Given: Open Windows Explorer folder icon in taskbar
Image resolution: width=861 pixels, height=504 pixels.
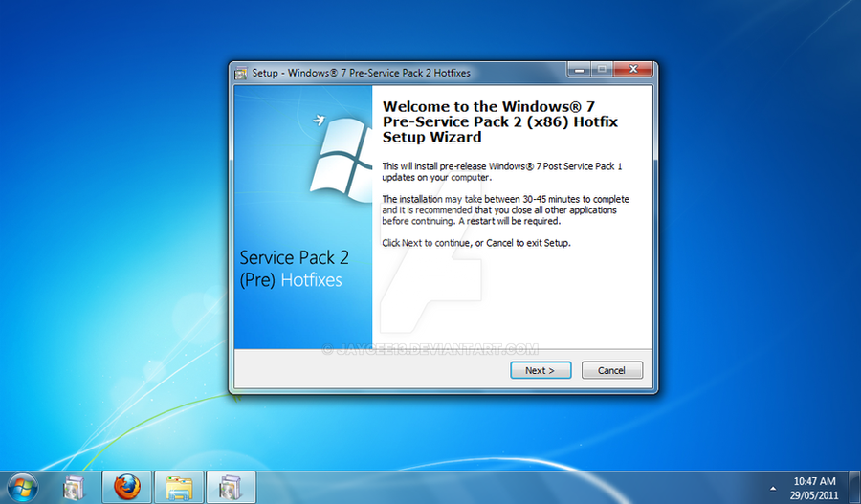Looking at the screenshot, I should tap(179, 488).
